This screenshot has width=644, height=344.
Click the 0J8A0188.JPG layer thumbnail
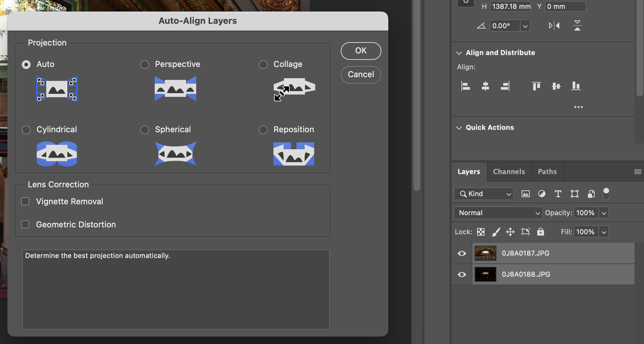485,274
